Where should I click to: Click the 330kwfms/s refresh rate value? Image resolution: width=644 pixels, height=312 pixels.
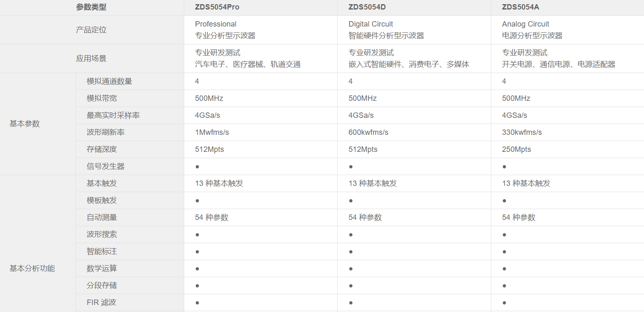tap(522, 132)
